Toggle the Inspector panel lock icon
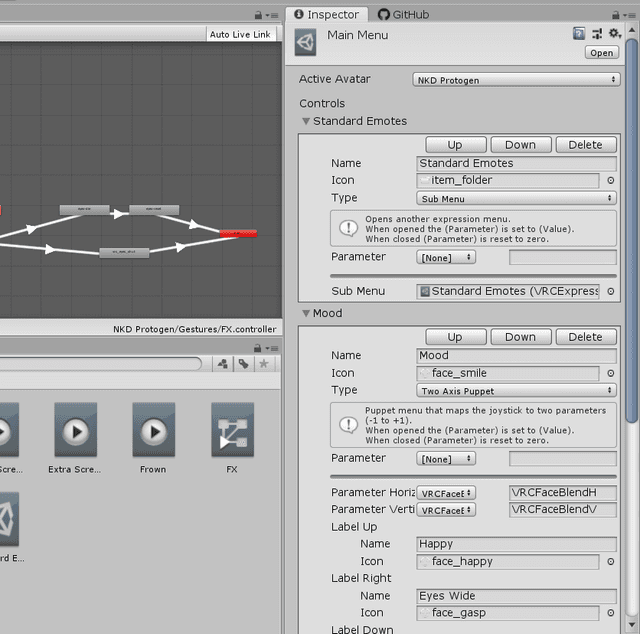The width and height of the screenshot is (640, 634). click(616, 15)
